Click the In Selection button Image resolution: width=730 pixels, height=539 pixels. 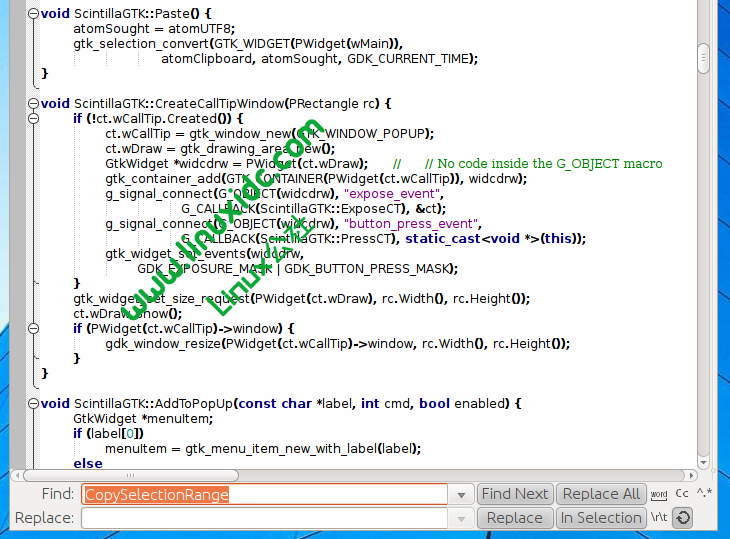tap(601, 518)
